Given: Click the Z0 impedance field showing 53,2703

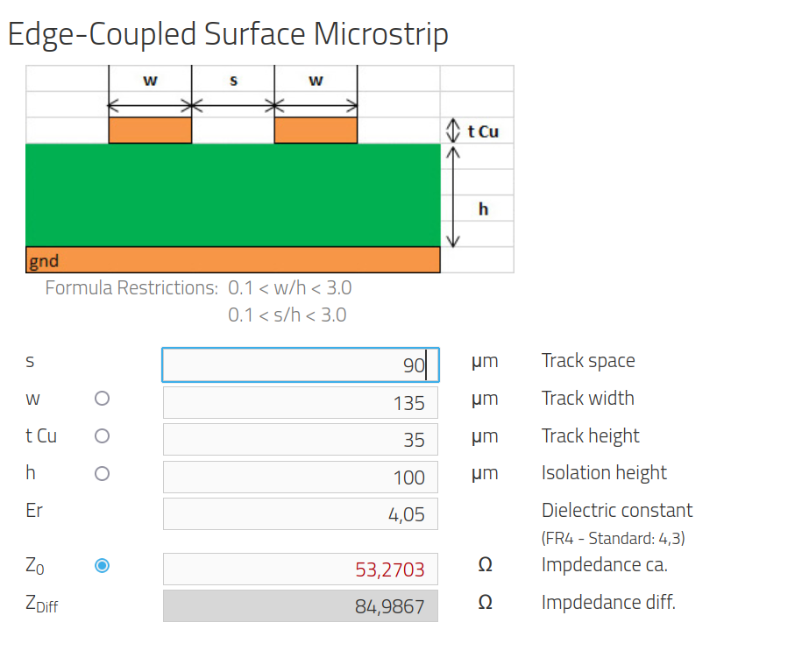Looking at the screenshot, I should pos(300,569).
